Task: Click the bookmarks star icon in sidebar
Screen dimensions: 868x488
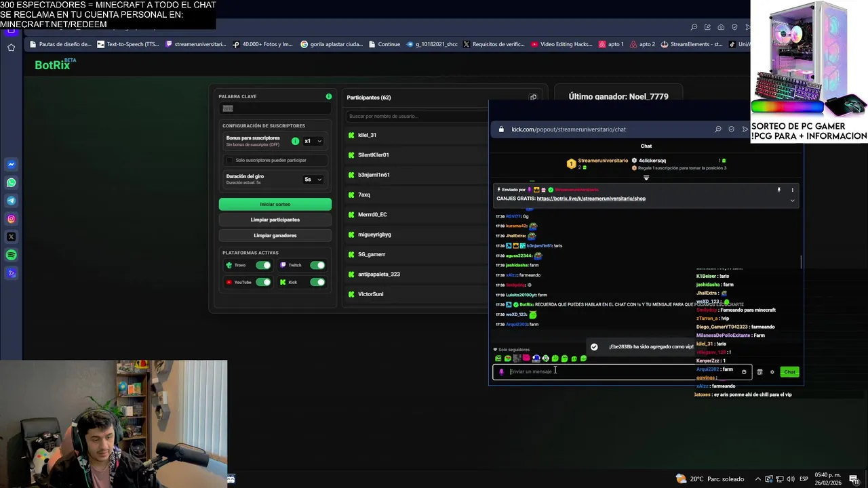Action: 11,47
